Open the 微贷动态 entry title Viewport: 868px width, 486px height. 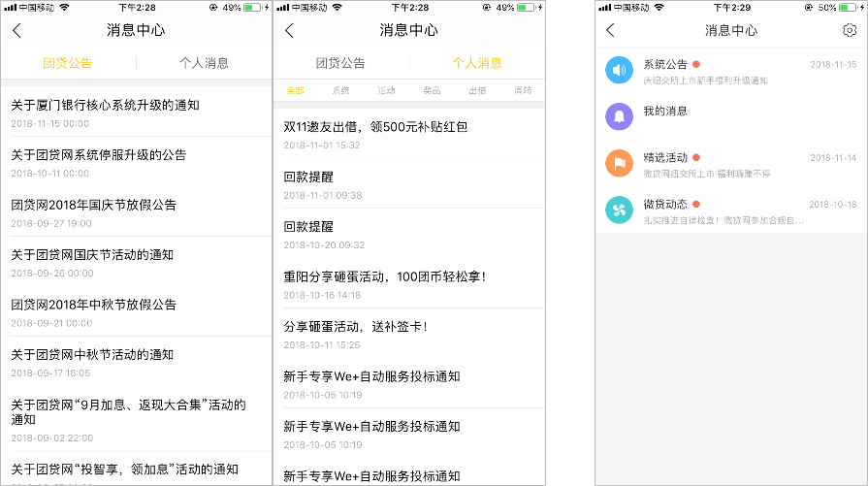[665, 205]
